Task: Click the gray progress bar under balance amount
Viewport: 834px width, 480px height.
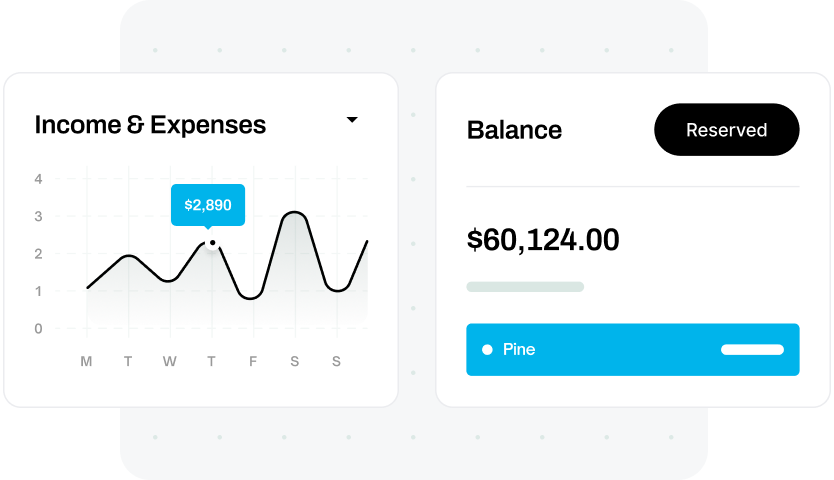Action: [525, 287]
